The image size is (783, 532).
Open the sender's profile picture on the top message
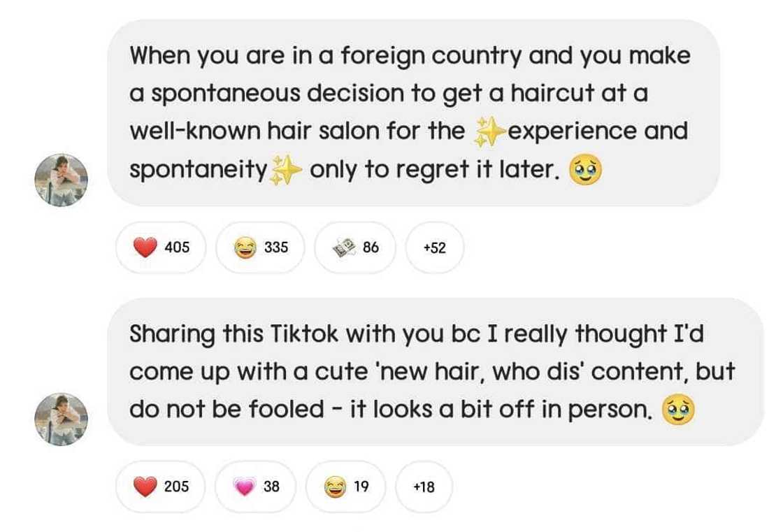(x=62, y=177)
